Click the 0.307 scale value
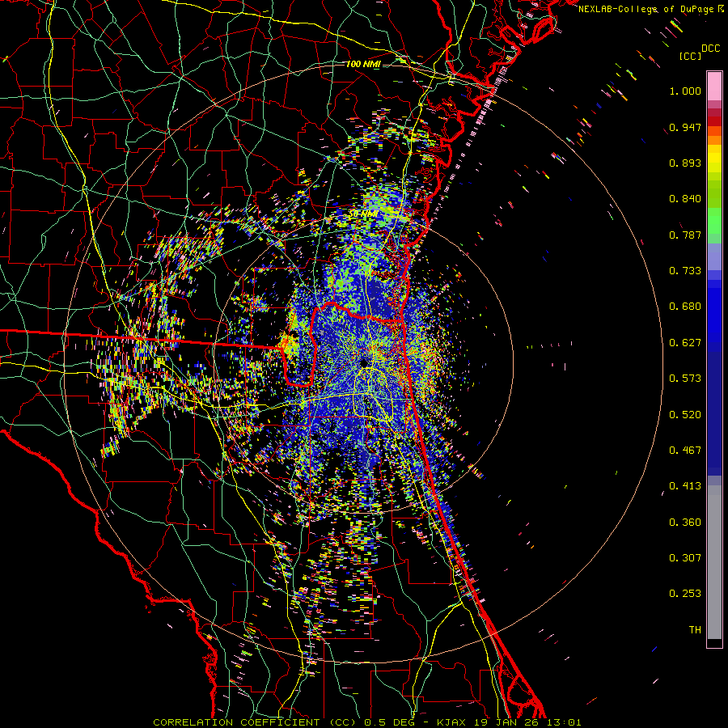This screenshot has width=728, height=728. point(685,558)
